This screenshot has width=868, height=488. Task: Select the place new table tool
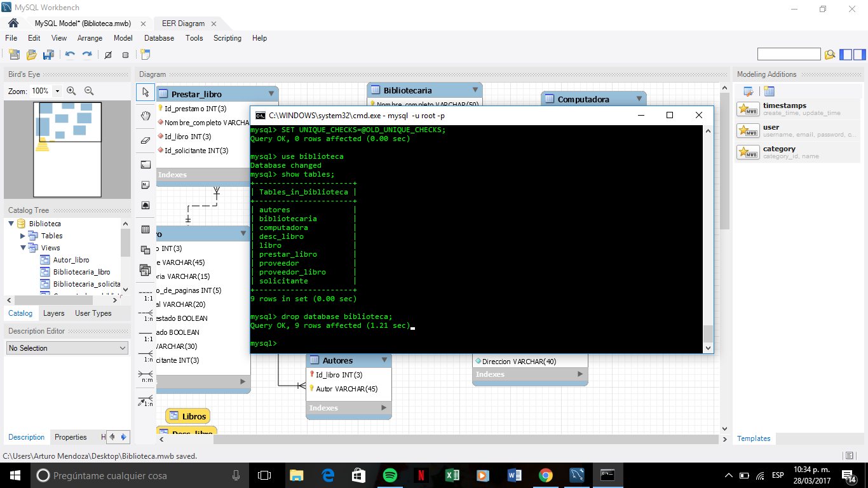(x=146, y=229)
